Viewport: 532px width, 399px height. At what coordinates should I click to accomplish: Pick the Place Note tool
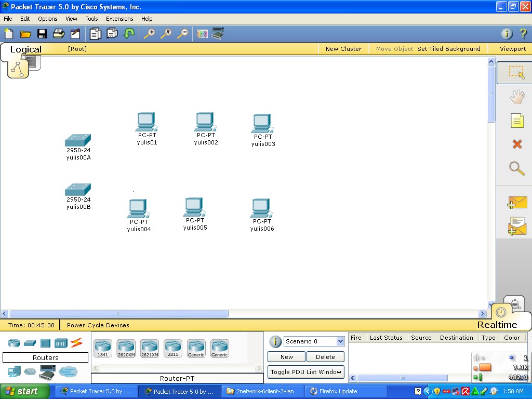pyautogui.click(x=517, y=121)
